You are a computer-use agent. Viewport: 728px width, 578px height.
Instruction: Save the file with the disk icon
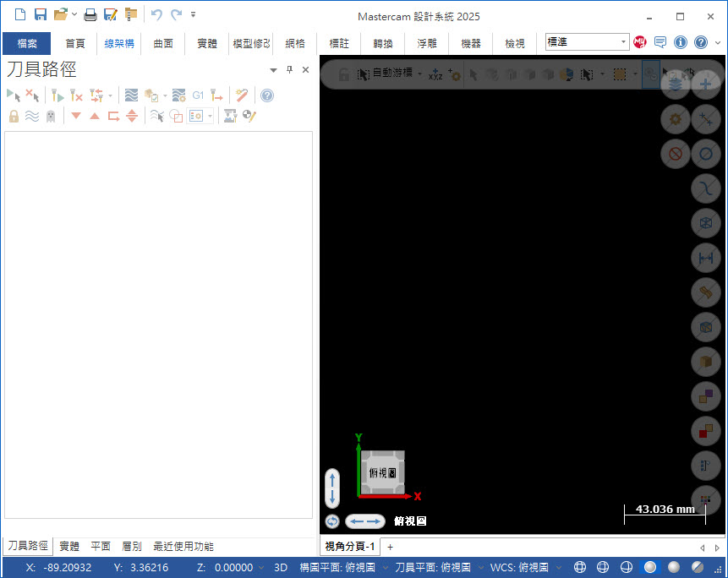tap(41, 14)
